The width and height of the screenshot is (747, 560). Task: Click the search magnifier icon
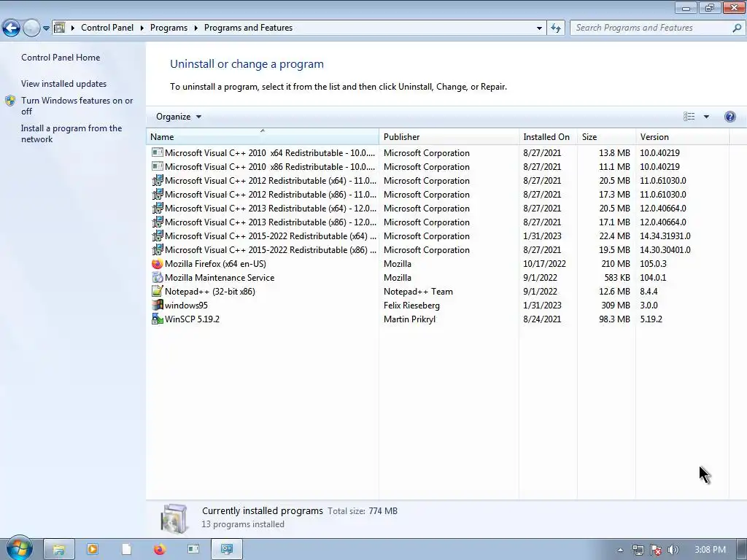point(737,28)
